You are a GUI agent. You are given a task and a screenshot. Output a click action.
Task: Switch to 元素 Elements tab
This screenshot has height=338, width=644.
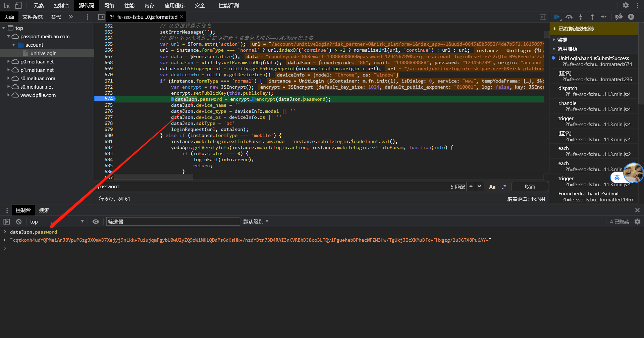pos(39,5)
